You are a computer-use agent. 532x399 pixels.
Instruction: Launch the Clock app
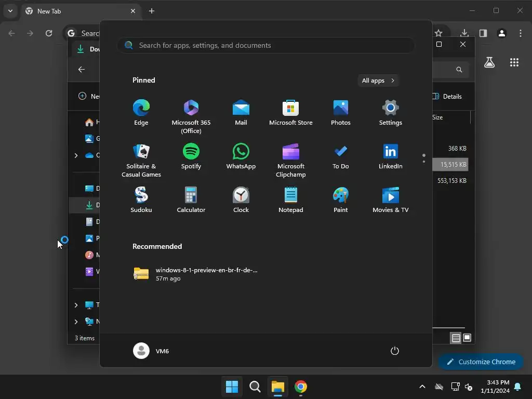pyautogui.click(x=241, y=200)
